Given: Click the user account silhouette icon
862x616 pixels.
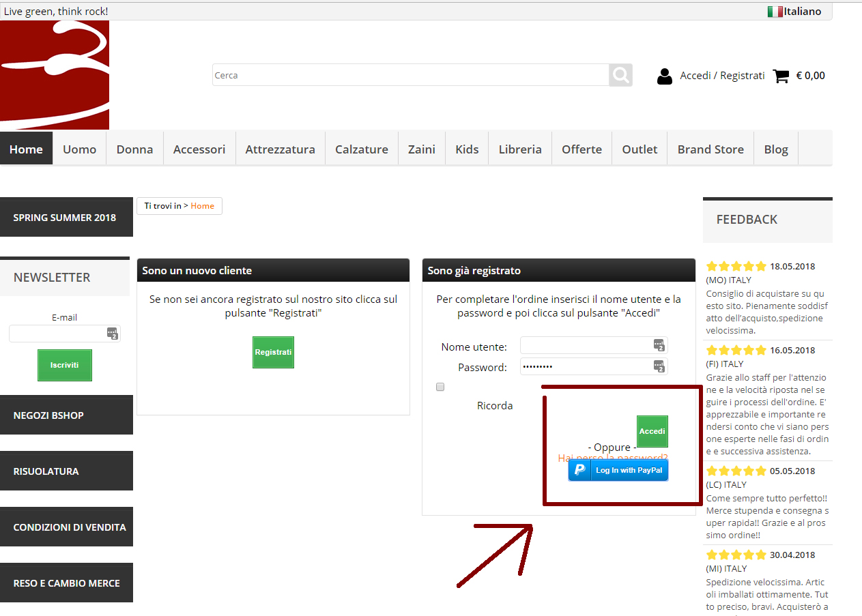Looking at the screenshot, I should pos(664,76).
